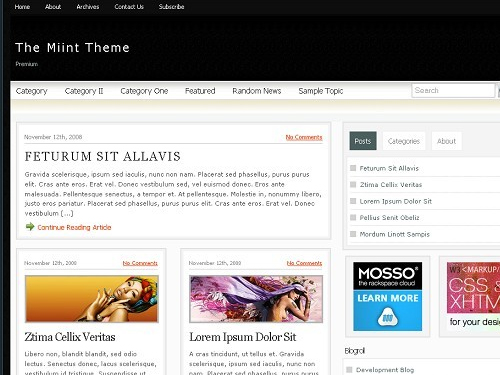Viewport: 500px width, 375px height.
Task: Open the Category II menu item
Action: pos(84,91)
